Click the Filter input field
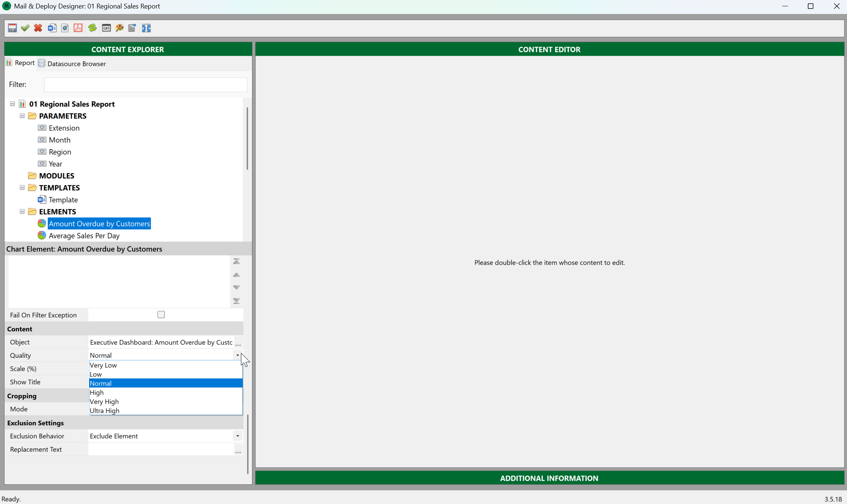This screenshot has height=504, width=847. pos(146,85)
